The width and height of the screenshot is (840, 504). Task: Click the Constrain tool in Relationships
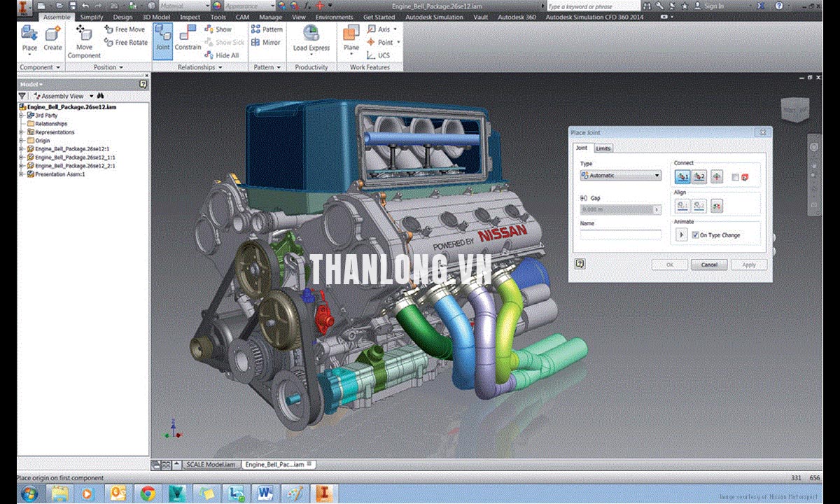click(x=188, y=38)
